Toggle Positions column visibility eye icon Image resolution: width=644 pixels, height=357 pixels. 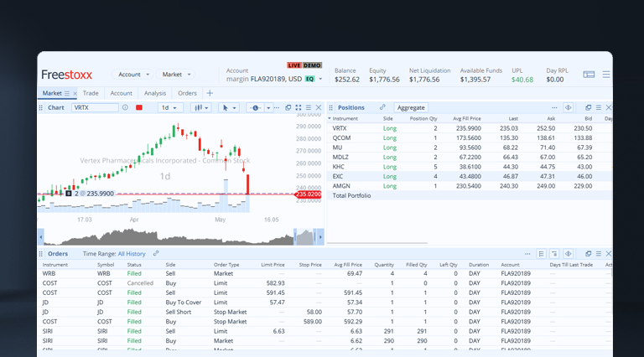tap(568, 107)
